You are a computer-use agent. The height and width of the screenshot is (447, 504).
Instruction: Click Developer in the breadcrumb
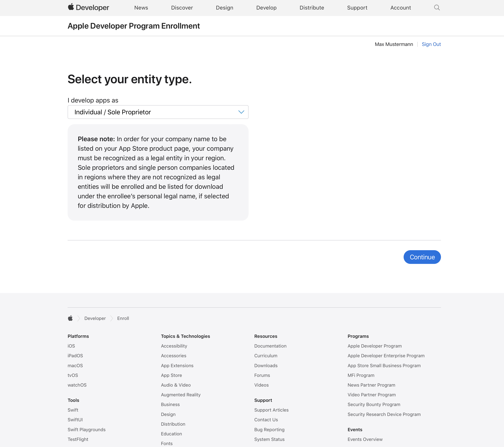[95, 318]
